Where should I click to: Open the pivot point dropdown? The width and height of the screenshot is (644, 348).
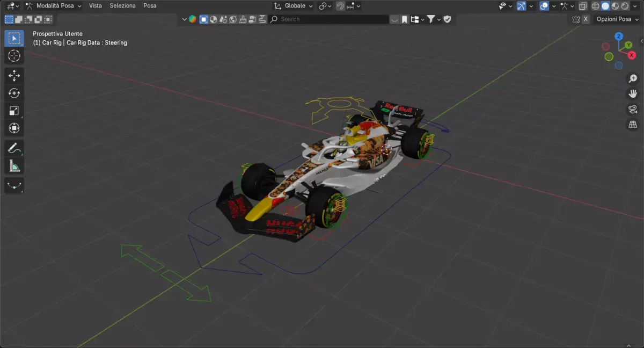pyautogui.click(x=325, y=6)
